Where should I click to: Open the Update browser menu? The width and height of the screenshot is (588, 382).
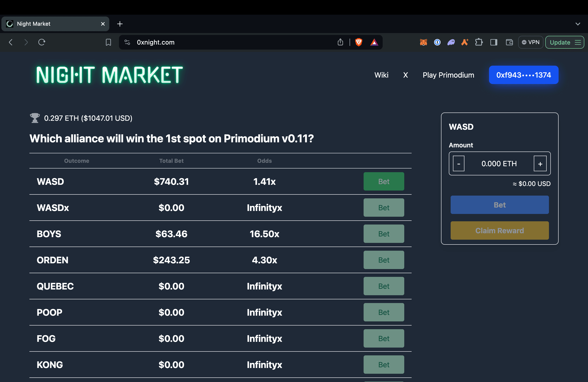point(565,42)
